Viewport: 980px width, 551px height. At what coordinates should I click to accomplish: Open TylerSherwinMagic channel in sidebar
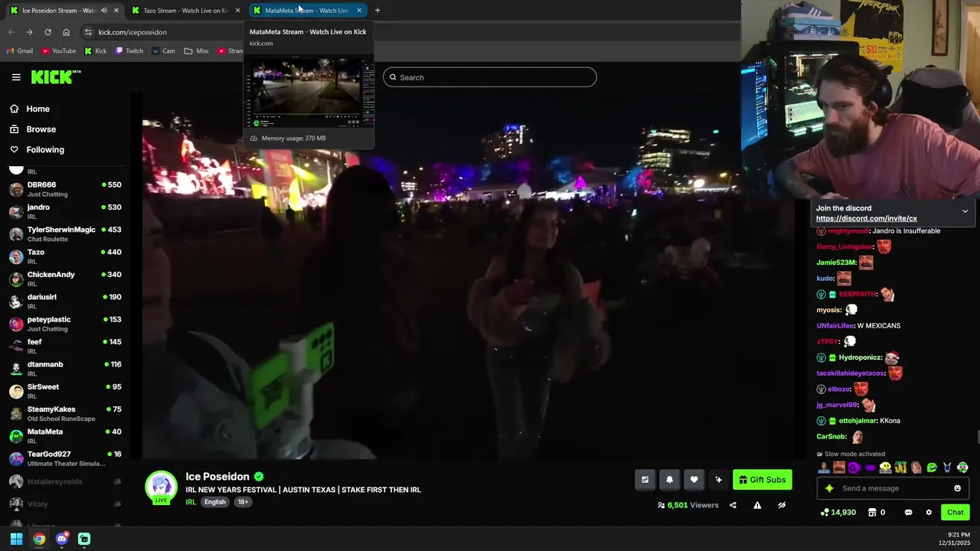click(65, 234)
